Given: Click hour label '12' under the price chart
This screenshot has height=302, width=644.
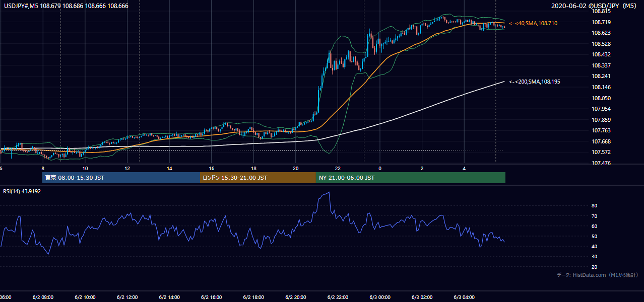Looking at the screenshot, I should (127, 169).
